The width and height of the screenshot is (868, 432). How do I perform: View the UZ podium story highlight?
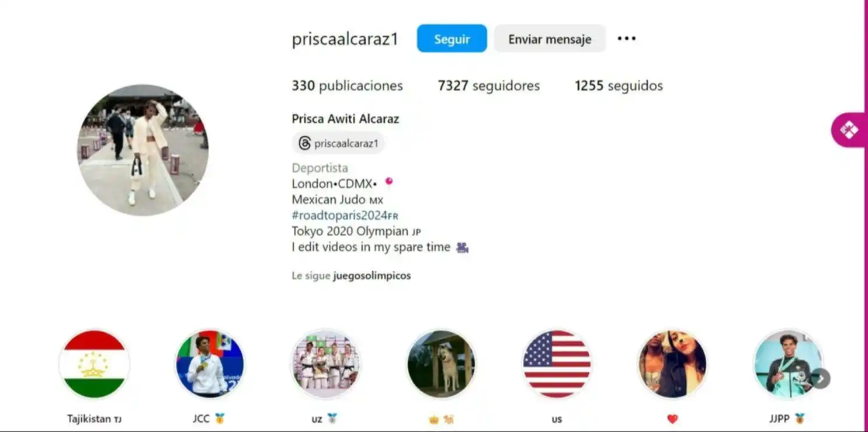[x=325, y=364]
